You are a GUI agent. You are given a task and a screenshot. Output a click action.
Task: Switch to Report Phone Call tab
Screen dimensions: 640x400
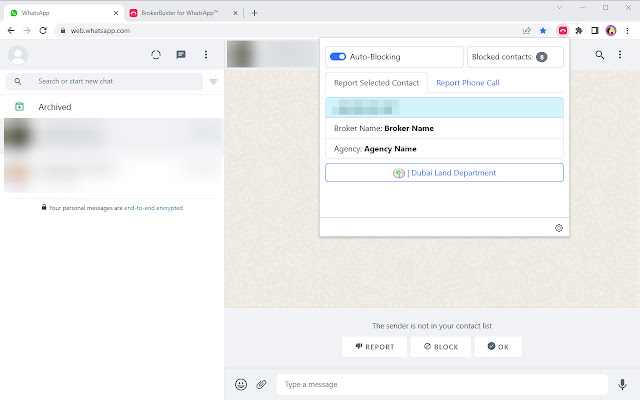click(468, 83)
